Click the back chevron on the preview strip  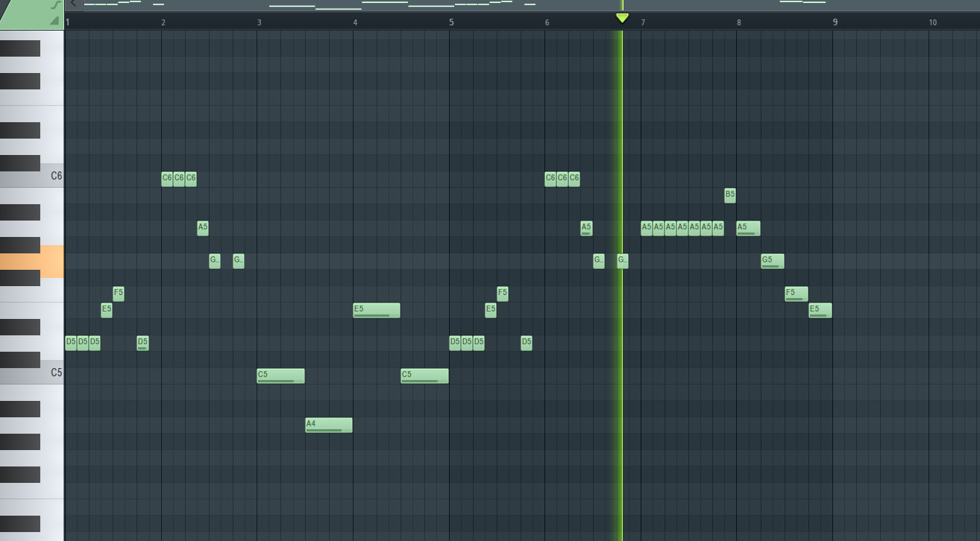click(73, 4)
